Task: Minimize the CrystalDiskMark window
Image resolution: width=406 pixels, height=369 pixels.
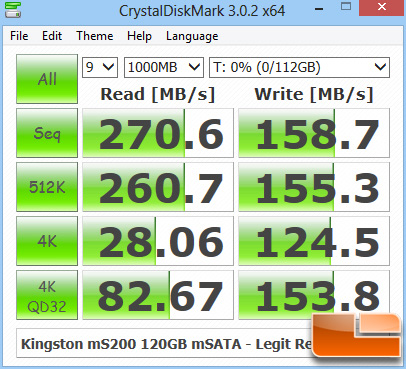Action: (319, 8)
